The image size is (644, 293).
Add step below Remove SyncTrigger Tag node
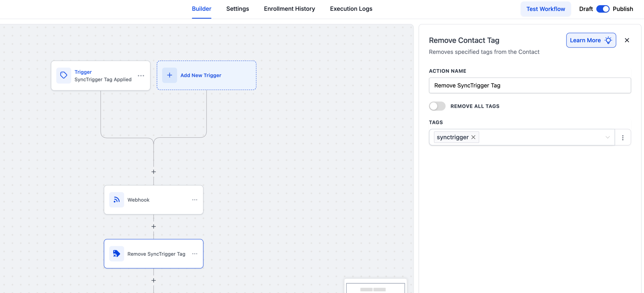click(153, 280)
